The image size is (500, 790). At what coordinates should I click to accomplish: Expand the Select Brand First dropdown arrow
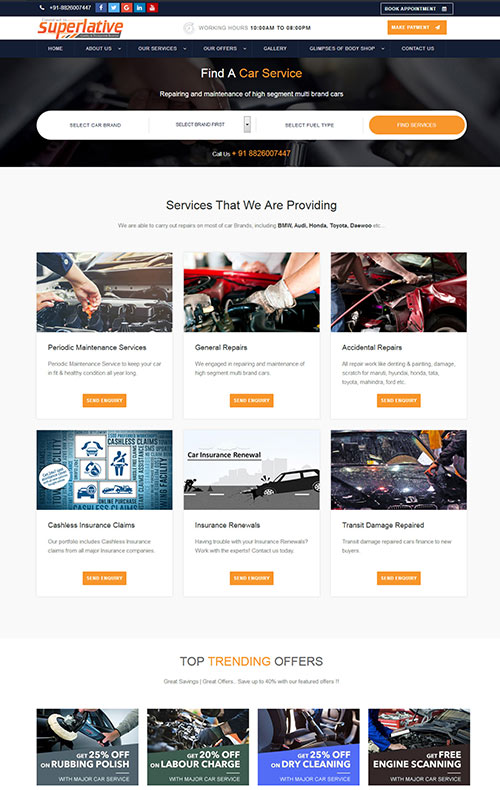(247, 124)
